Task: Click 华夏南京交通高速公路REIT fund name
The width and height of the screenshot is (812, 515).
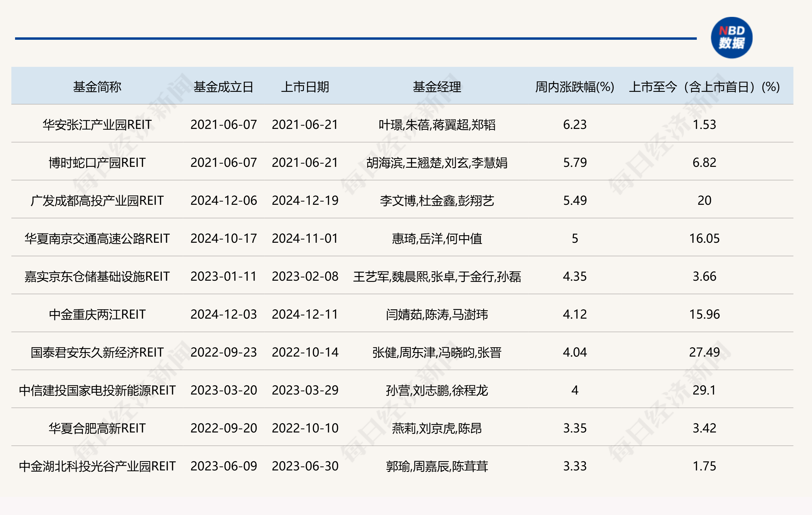Action: pos(97,239)
